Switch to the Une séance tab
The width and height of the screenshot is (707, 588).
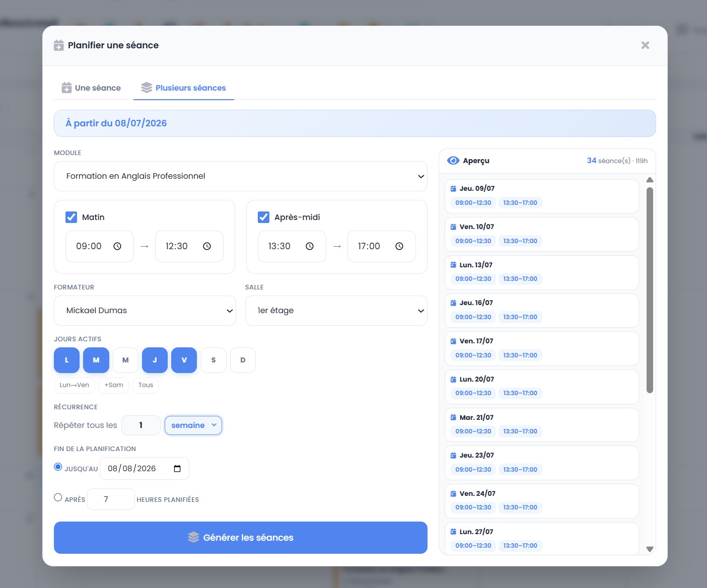(x=91, y=88)
